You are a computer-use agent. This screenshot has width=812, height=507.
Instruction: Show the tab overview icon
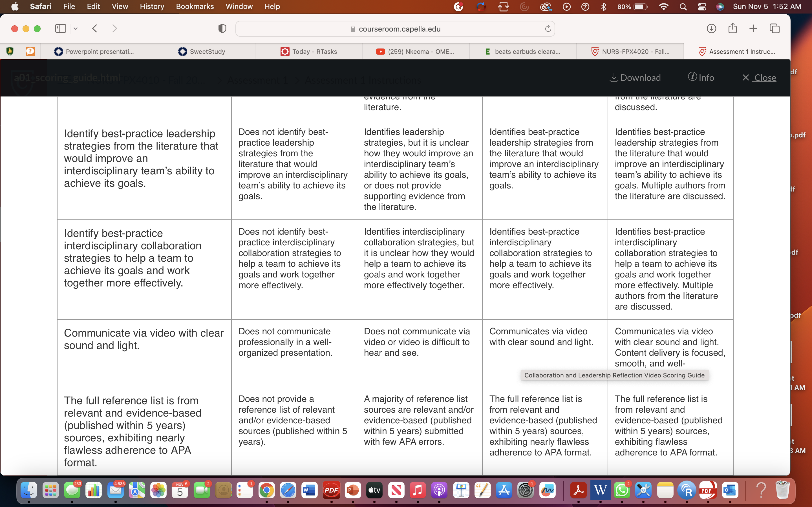pos(775,28)
